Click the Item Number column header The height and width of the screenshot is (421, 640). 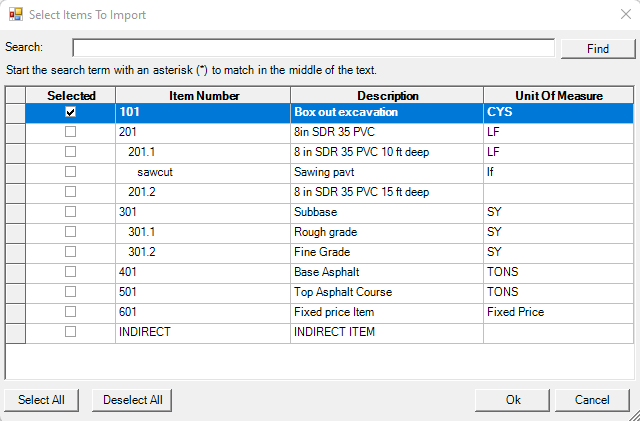pyautogui.click(x=203, y=96)
